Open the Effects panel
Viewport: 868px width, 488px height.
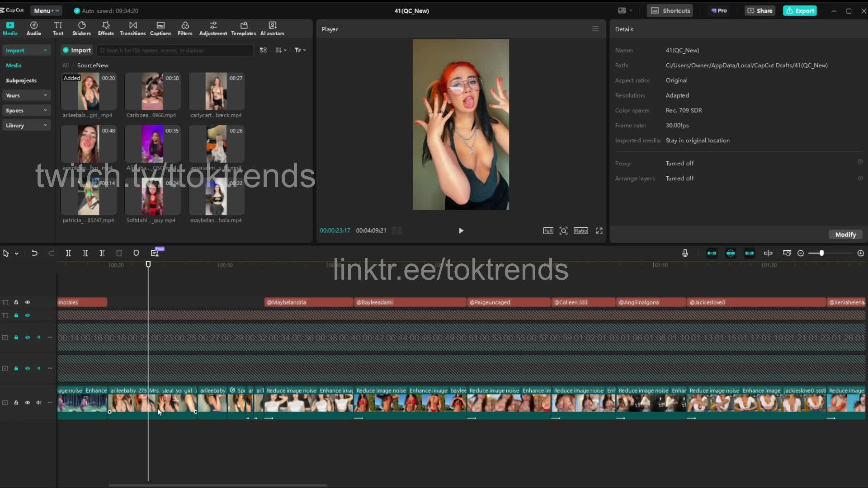pyautogui.click(x=106, y=28)
